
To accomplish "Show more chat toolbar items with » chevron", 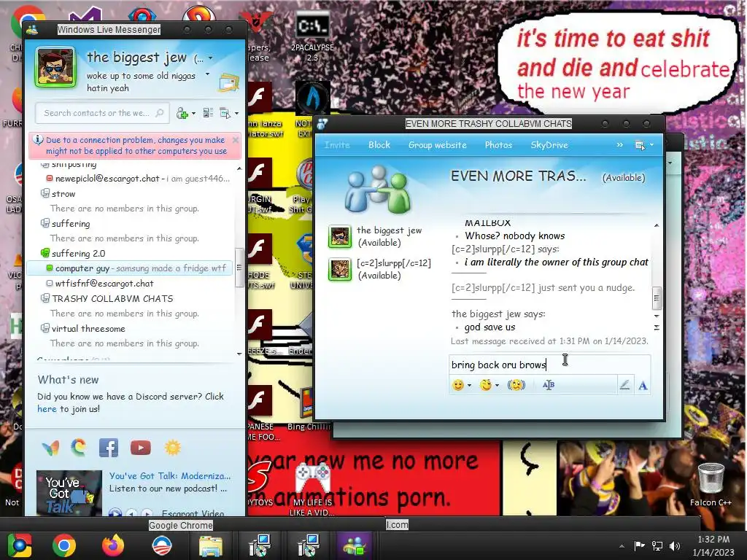I will [619, 145].
